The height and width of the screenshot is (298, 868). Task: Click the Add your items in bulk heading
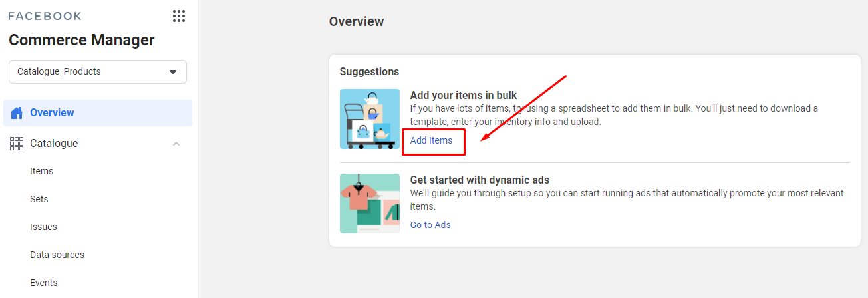tap(464, 96)
